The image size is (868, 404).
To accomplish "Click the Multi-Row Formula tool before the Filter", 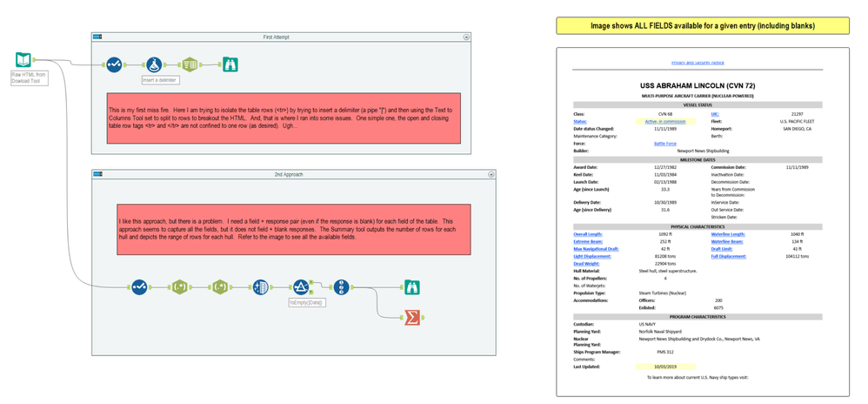I will tap(260, 287).
